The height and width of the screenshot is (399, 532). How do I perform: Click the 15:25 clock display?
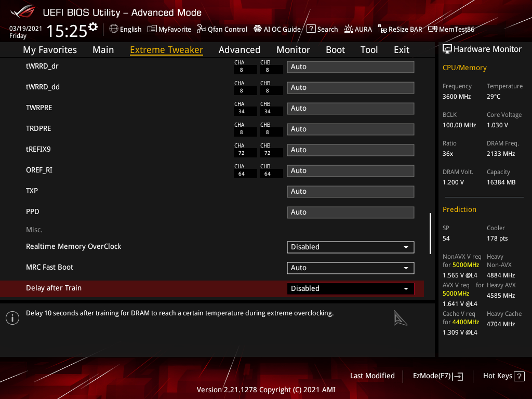pyautogui.click(x=67, y=31)
